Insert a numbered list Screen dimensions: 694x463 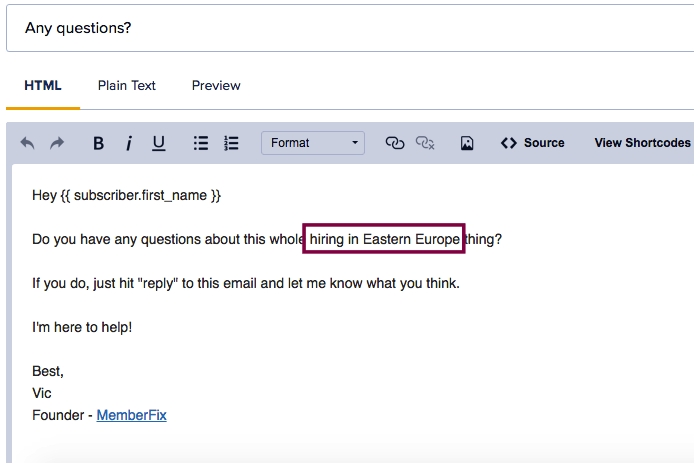231,143
